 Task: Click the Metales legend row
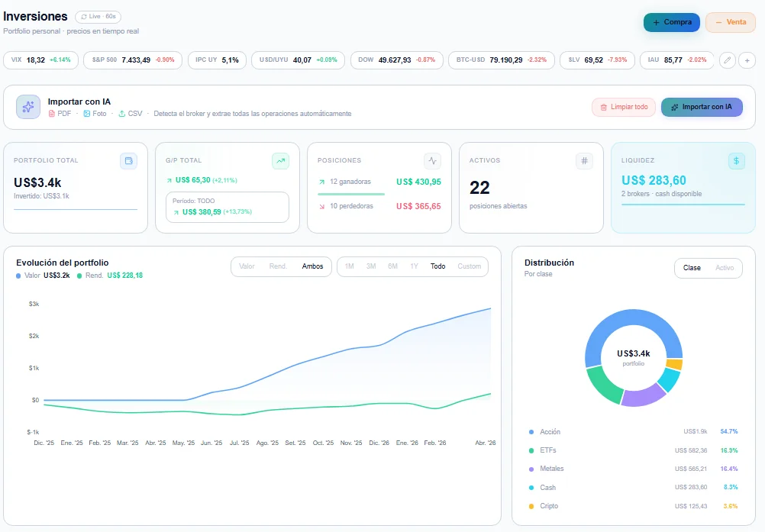click(633, 469)
